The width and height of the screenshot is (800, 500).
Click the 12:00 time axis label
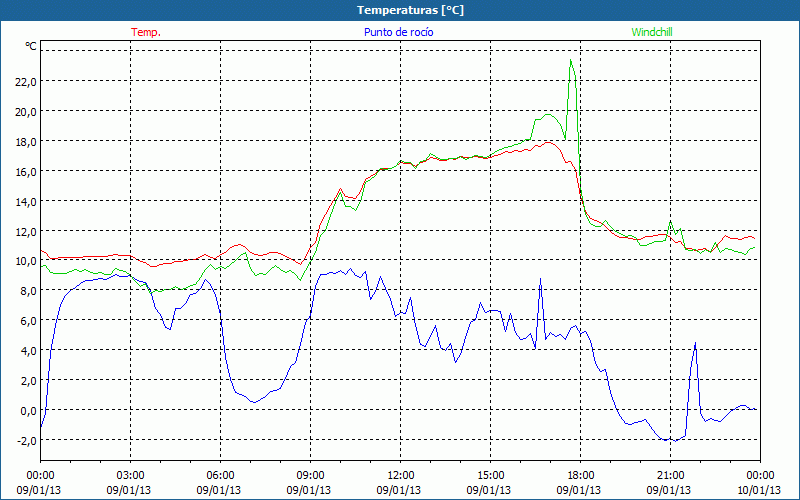click(401, 476)
